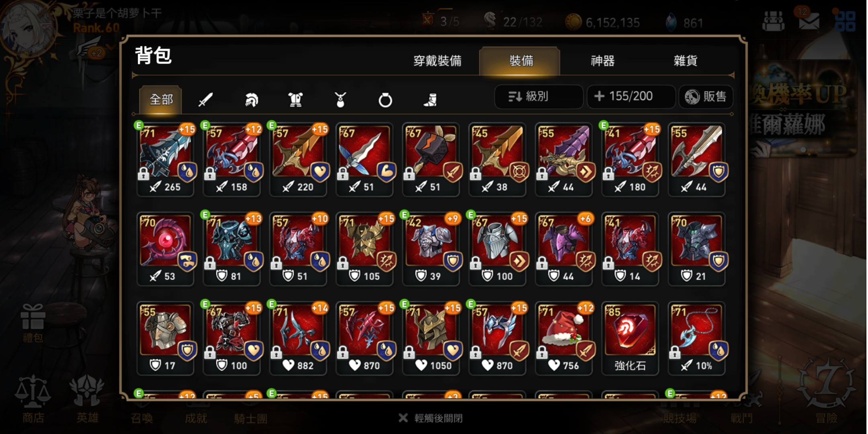The image size is (868, 434).
Task: Switch to the 穿戴裝備 tab
Action: [437, 61]
